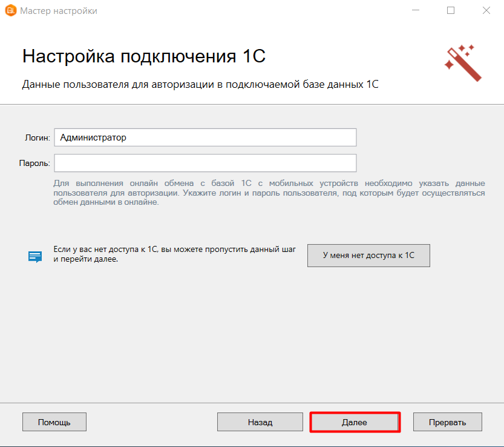Viewport: 504px width, 447px height.
Task: Click the Мастер настройки title text
Action: point(59,11)
